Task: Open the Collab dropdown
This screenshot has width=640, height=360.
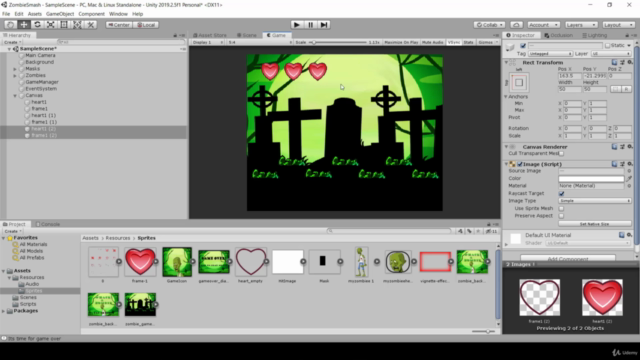Action: pyautogui.click(x=489, y=25)
